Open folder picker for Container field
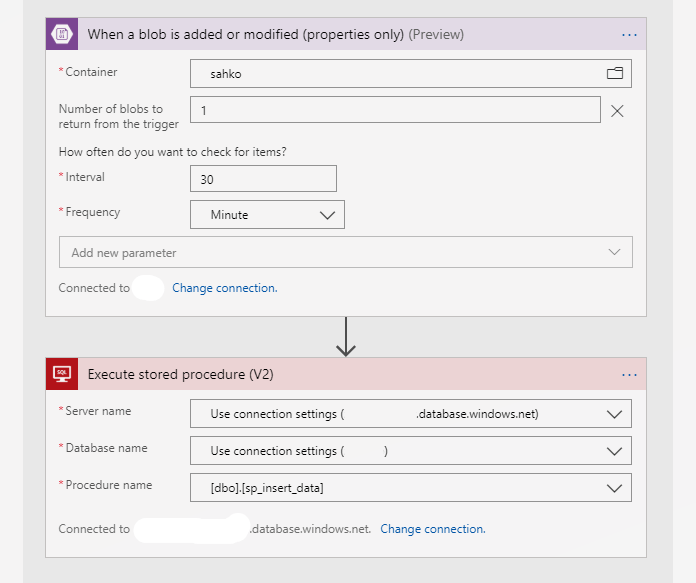The height and width of the screenshot is (583, 696). [x=614, y=73]
